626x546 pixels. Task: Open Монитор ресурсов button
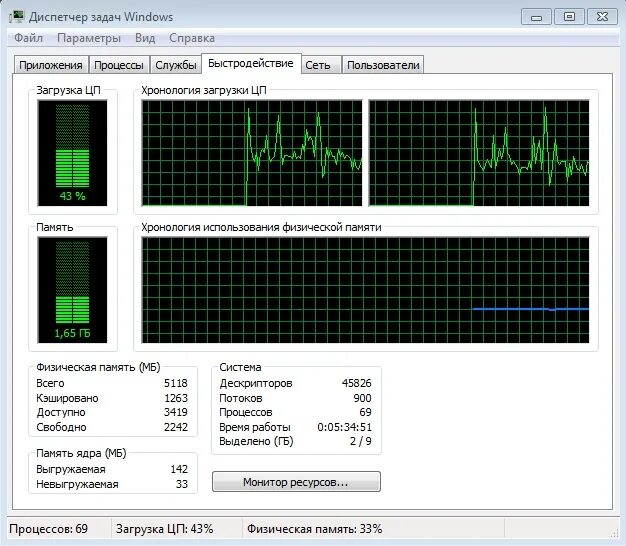296,482
